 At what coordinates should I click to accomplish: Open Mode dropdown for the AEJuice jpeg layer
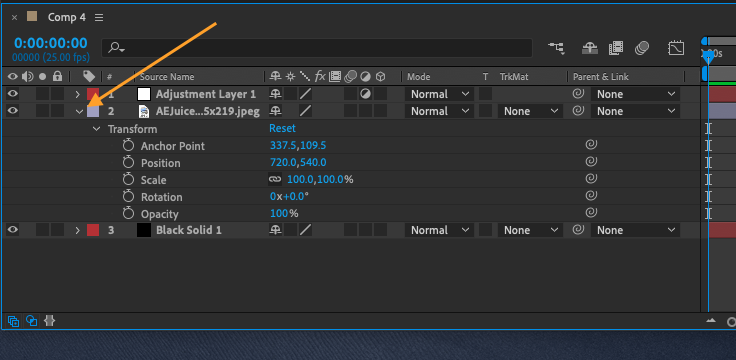[x=439, y=111]
